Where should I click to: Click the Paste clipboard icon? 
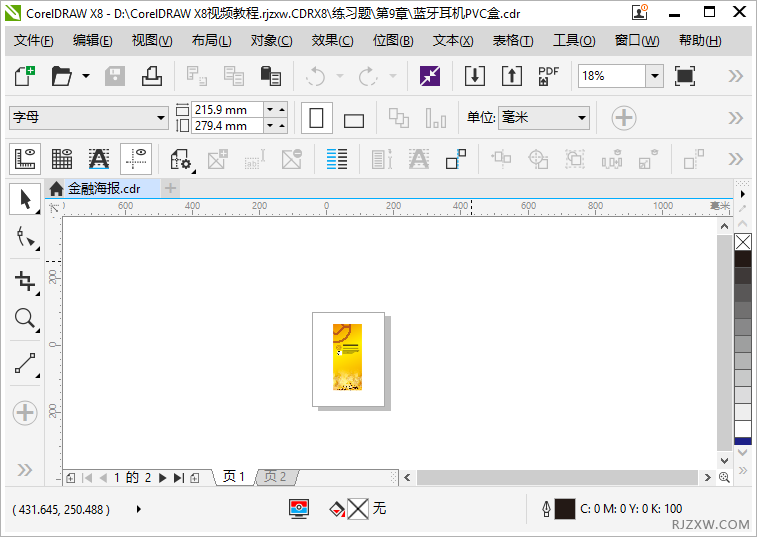tap(271, 76)
